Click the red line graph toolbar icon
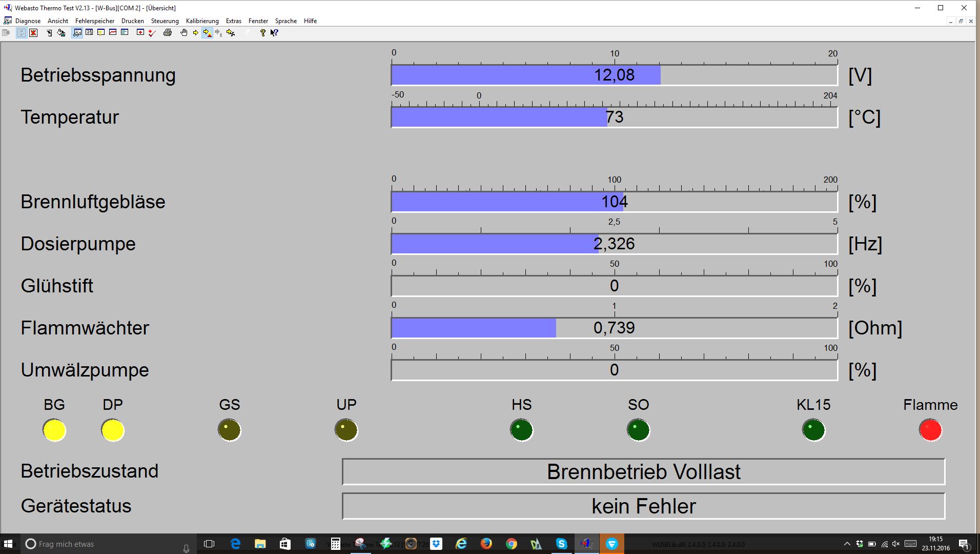This screenshot has width=980, height=554. [x=113, y=33]
